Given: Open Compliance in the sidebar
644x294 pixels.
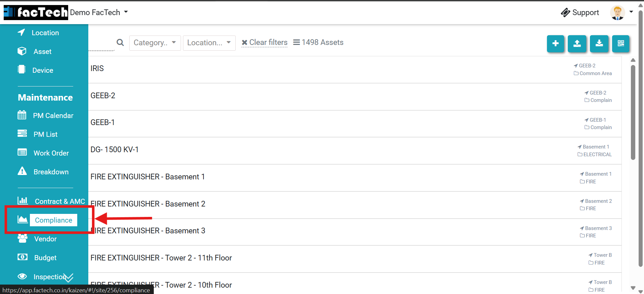Looking at the screenshot, I should tap(53, 220).
